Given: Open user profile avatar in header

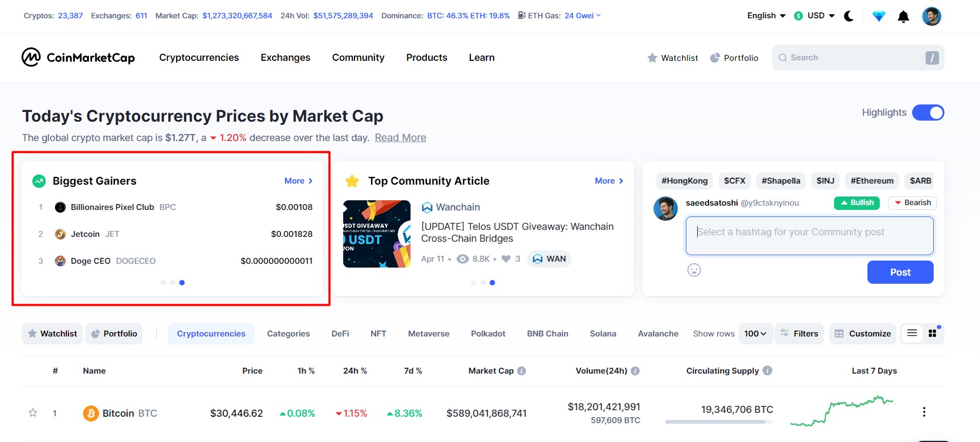Looking at the screenshot, I should tap(932, 16).
